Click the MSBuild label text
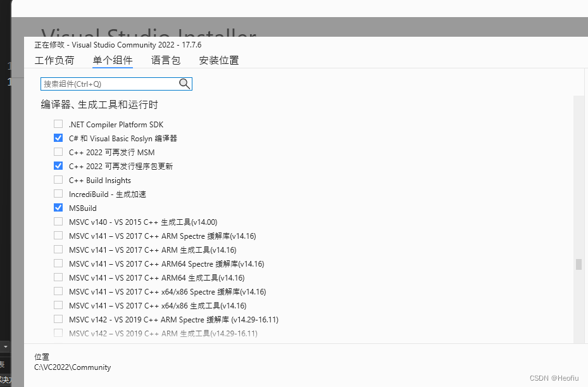The image size is (588, 387). (83, 208)
